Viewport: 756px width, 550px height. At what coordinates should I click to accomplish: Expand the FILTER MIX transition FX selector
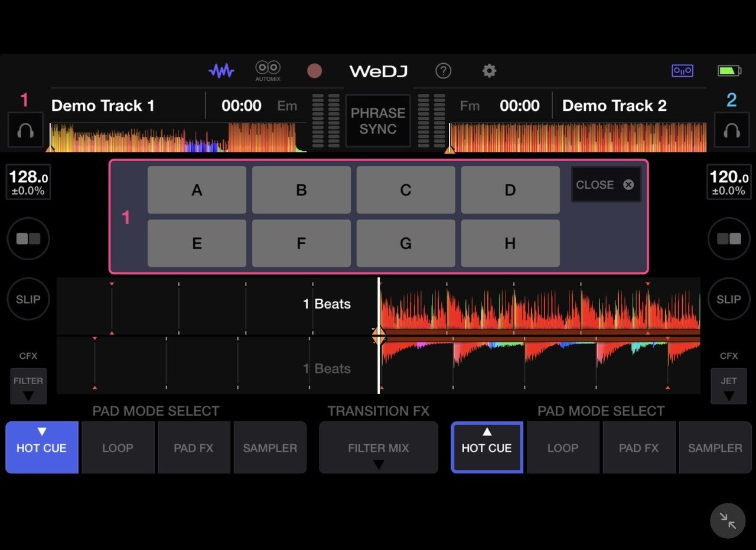[378, 447]
